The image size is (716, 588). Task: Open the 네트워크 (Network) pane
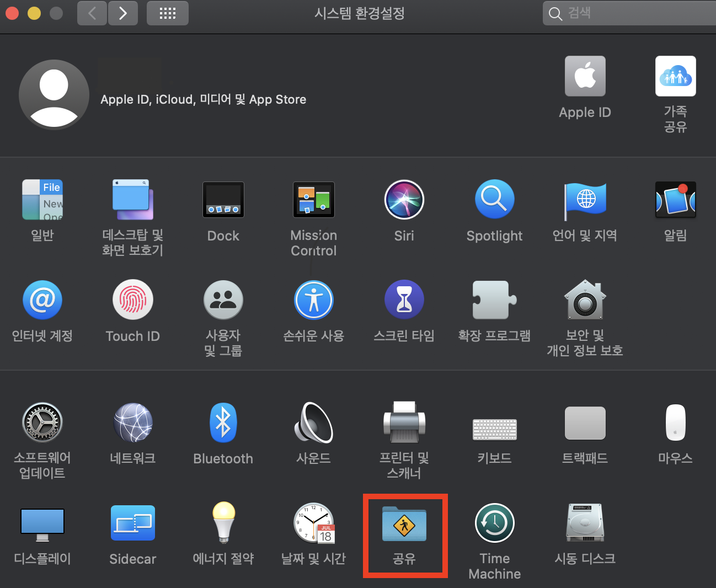coord(133,423)
